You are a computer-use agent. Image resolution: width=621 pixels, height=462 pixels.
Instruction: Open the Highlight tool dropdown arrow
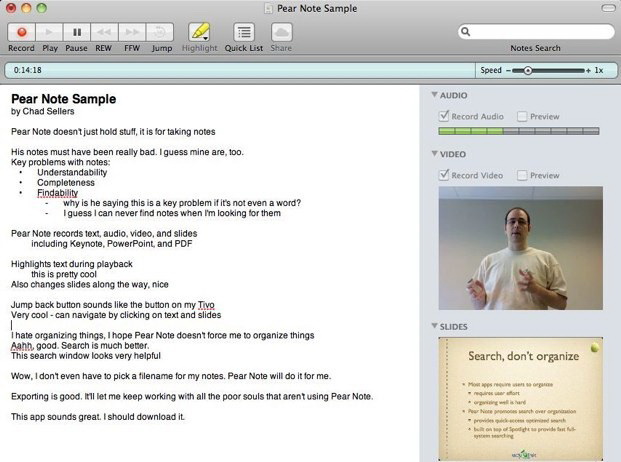click(206, 38)
